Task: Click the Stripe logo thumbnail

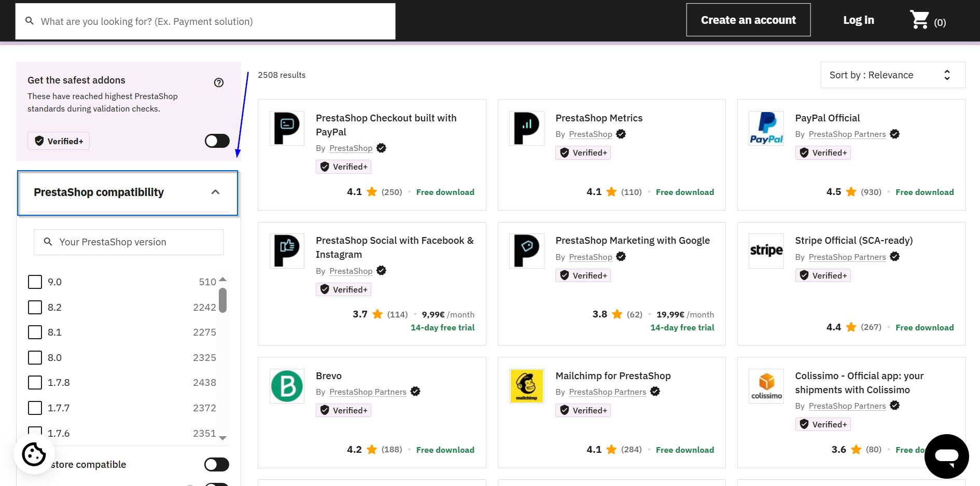Action: tap(766, 251)
